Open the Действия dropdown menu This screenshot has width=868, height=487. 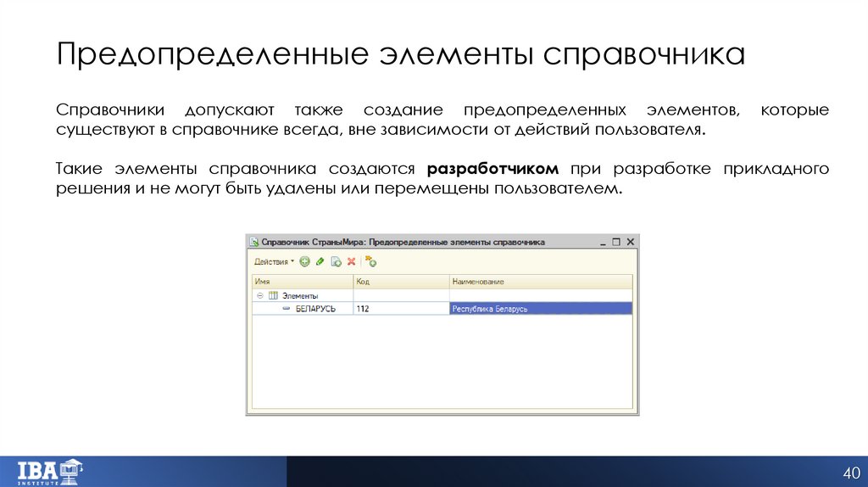click(x=274, y=261)
